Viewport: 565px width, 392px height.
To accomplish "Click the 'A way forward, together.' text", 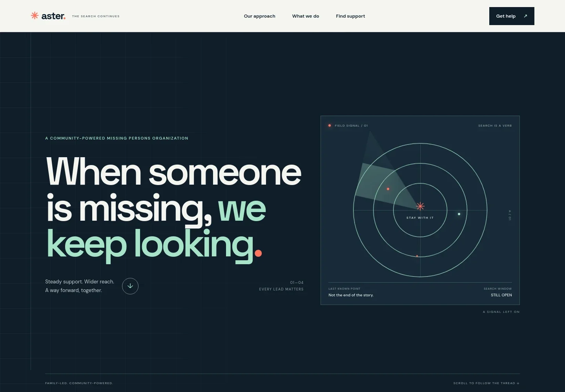I will 73,290.
